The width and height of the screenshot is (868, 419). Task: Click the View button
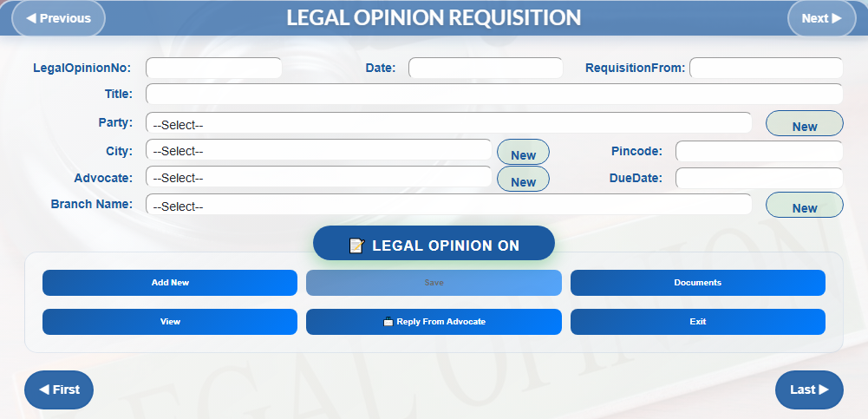(170, 322)
